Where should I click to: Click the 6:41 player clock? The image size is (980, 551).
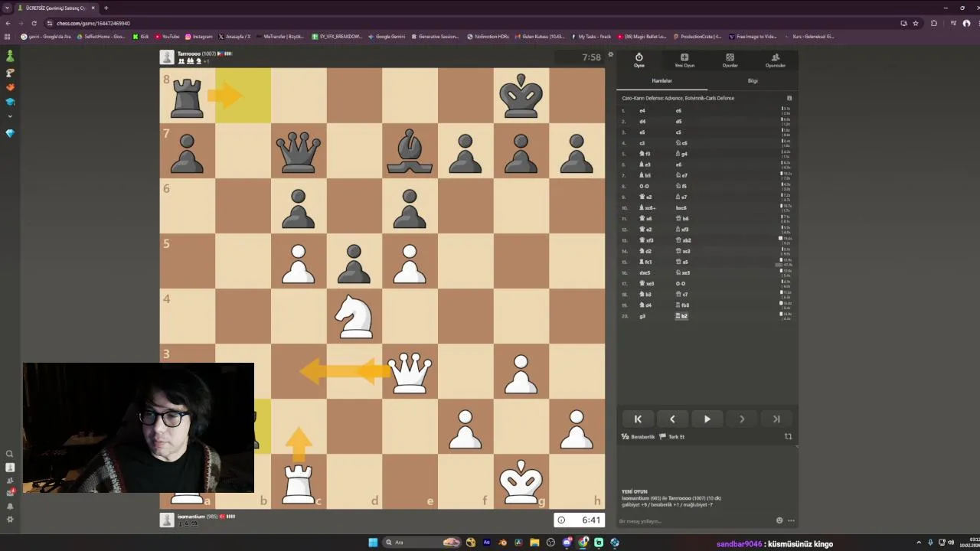[x=580, y=520]
